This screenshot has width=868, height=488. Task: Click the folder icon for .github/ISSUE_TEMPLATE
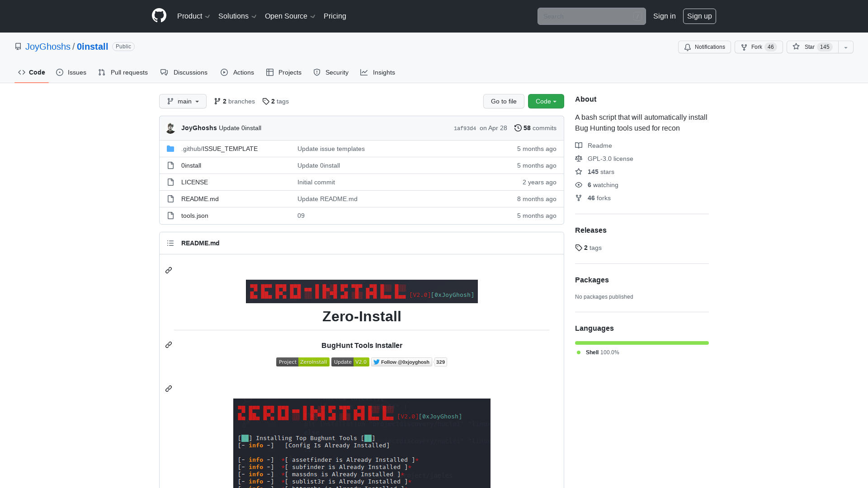point(170,149)
